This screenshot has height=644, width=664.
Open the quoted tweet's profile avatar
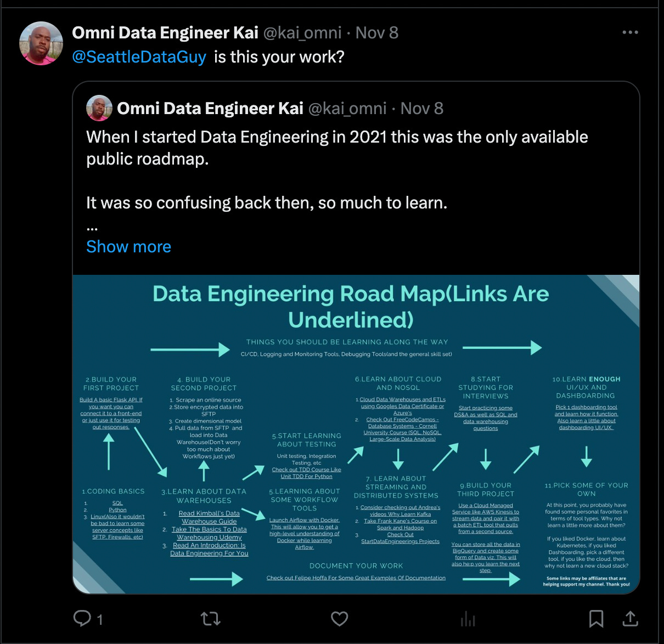pos(99,108)
